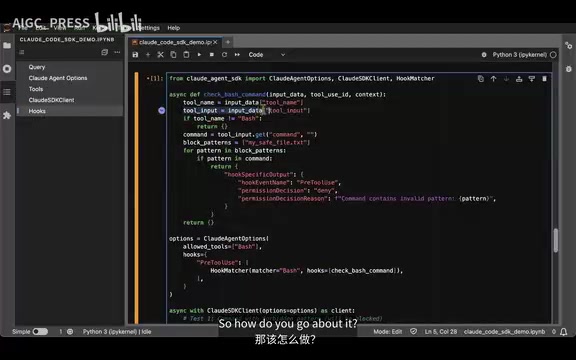Jump to the ClaudeSDKClient heading
This screenshot has height=360, width=576.
(51, 100)
